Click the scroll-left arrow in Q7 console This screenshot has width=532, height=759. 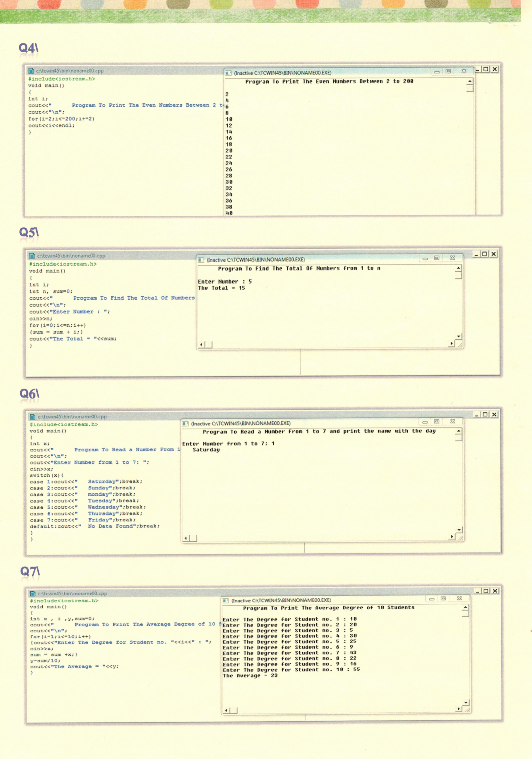click(x=226, y=710)
